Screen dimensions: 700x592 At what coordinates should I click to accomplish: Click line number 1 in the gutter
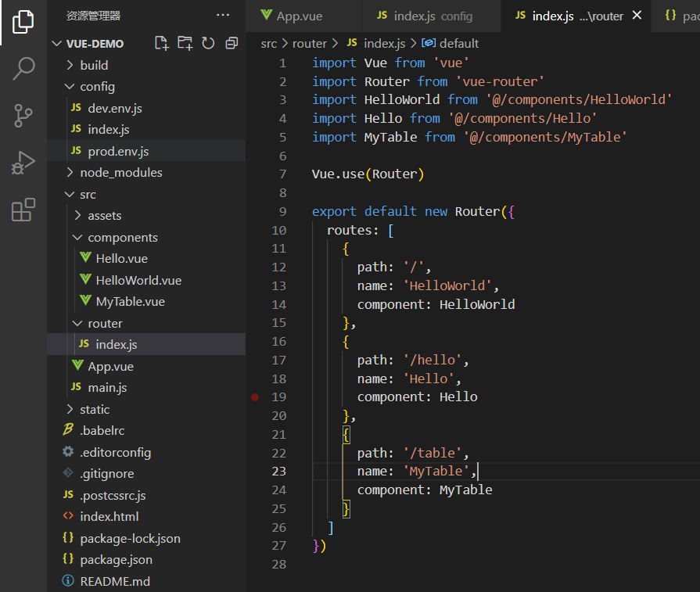click(x=282, y=63)
